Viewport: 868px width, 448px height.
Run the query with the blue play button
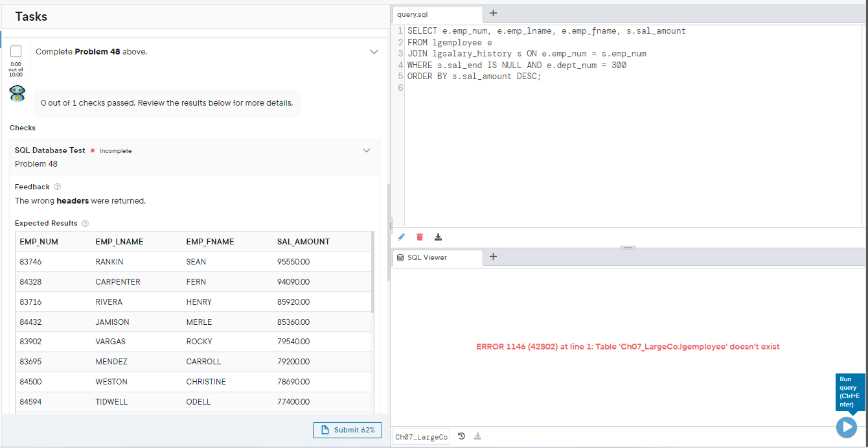click(847, 427)
